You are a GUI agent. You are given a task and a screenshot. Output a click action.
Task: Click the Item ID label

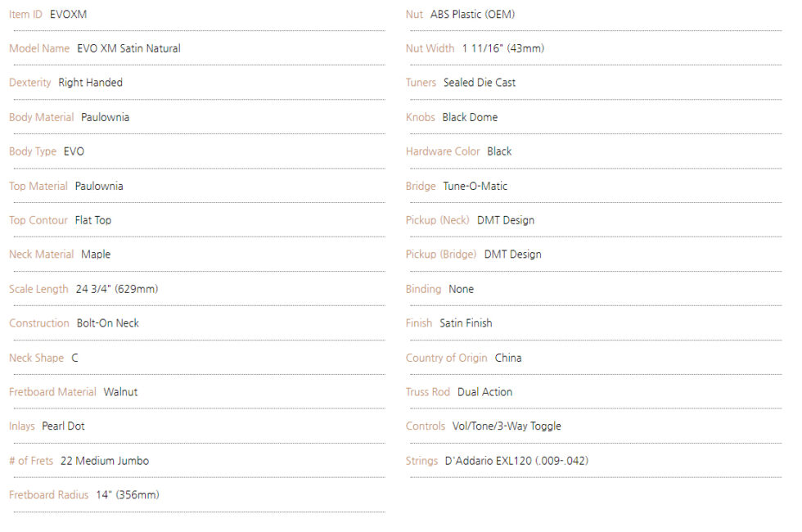click(25, 15)
